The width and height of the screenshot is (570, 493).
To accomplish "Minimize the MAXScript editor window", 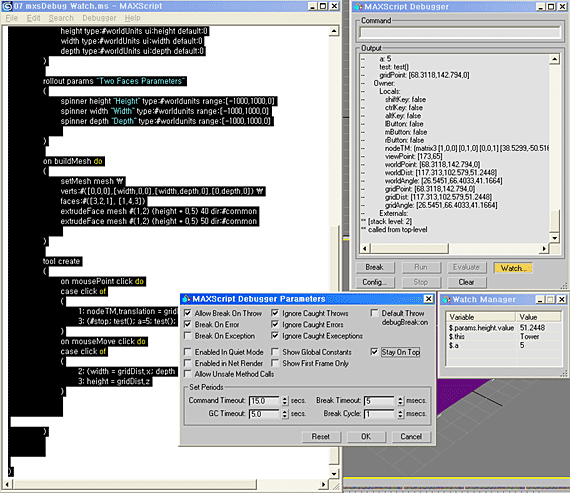I will 313,6.
